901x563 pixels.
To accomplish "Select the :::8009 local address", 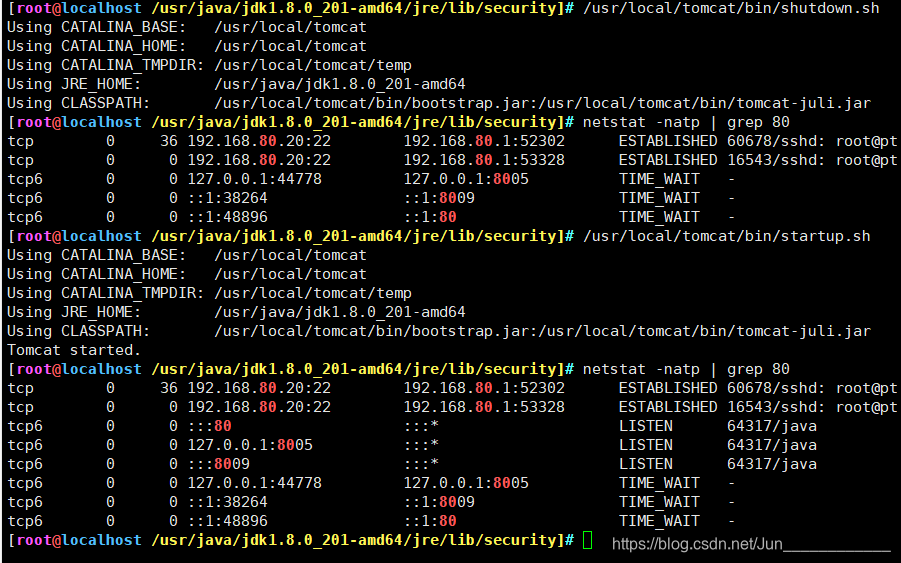I will [218, 464].
